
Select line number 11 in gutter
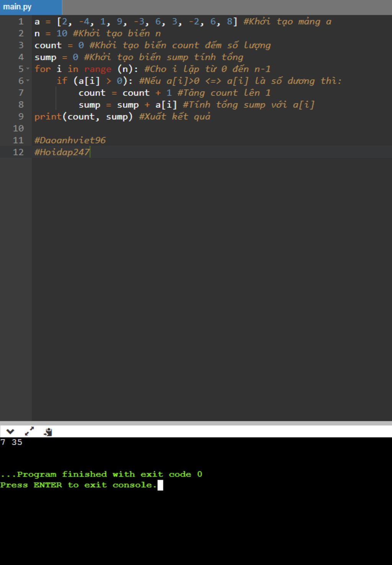18,141
